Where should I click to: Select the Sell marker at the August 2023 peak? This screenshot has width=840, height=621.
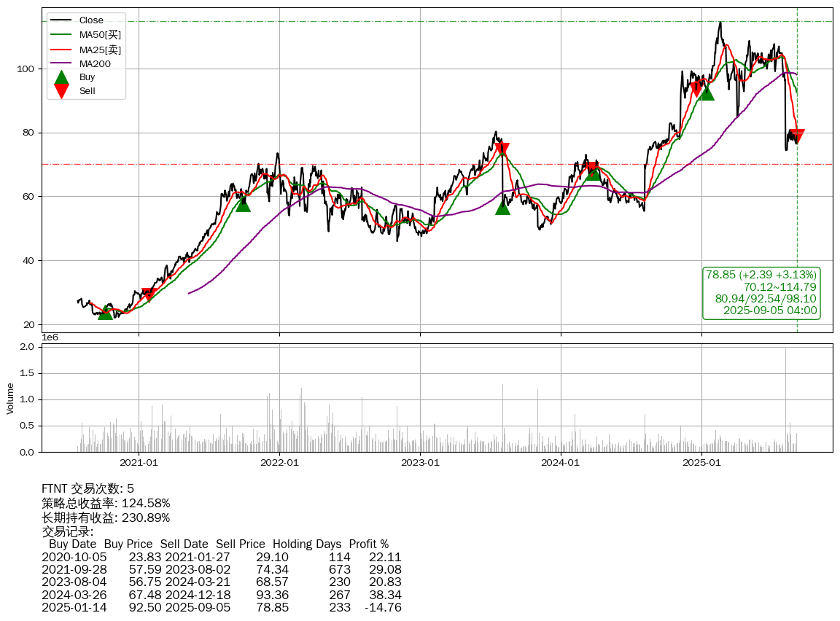502,150
